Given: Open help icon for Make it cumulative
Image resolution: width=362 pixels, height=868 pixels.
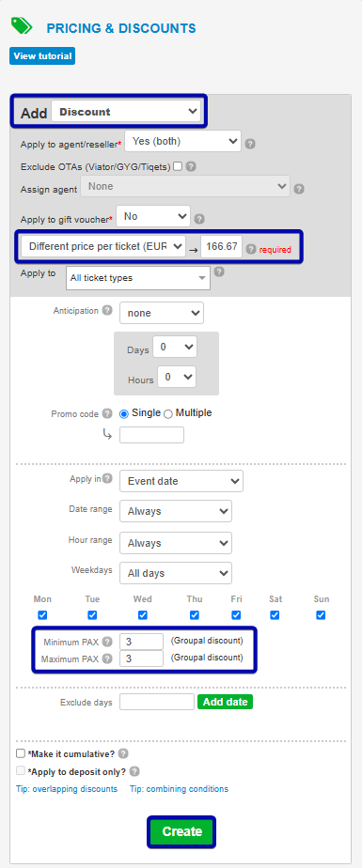Looking at the screenshot, I should pyautogui.click(x=123, y=753).
